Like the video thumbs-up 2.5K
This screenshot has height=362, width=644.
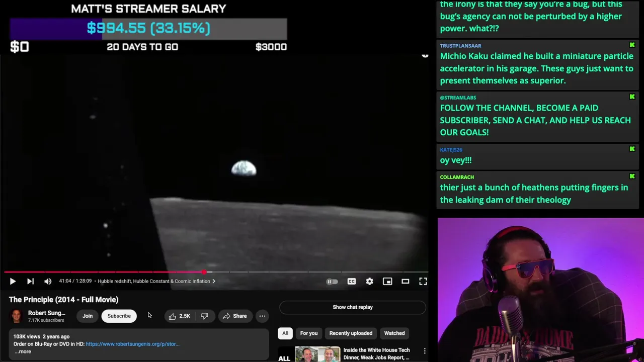click(x=180, y=316)
